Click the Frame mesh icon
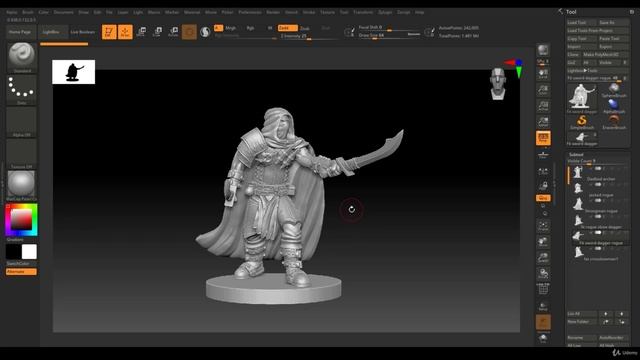This screenshot has width=640, height=360. point(543,226)
